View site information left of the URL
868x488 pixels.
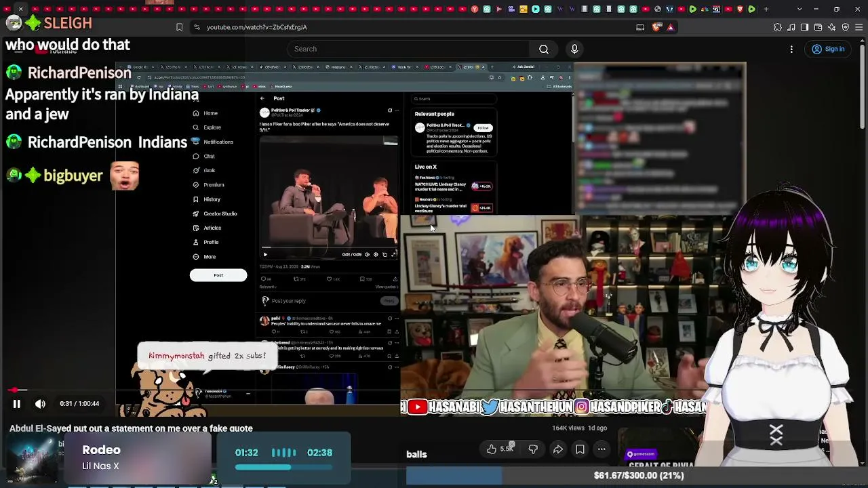pyautogui.click(x=197, y=27)
